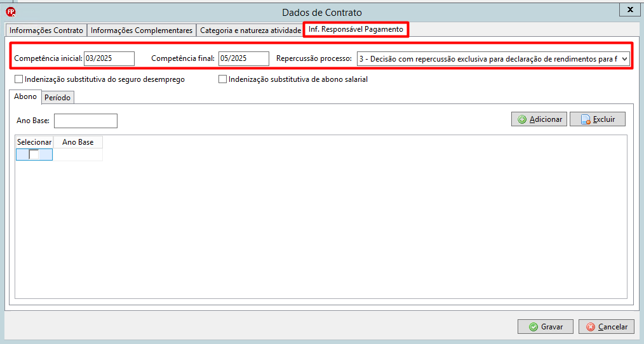Image resolution: width=644 pixels, height=344 pixels.
Task: Switch to the Período sub-tab
Action: click(x=58, y=98)
